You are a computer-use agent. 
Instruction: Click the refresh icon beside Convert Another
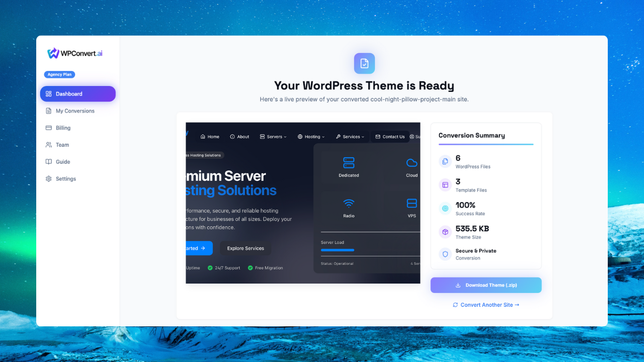coord(455,305)
